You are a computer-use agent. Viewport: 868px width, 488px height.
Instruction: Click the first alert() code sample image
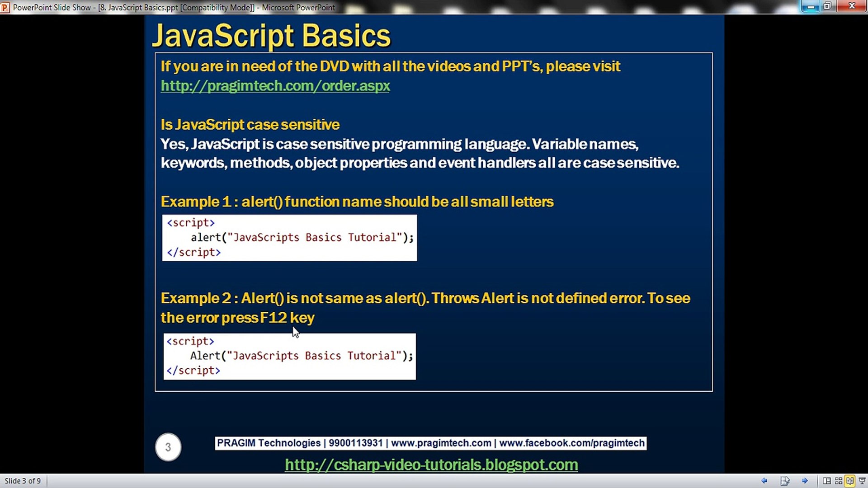289,238
